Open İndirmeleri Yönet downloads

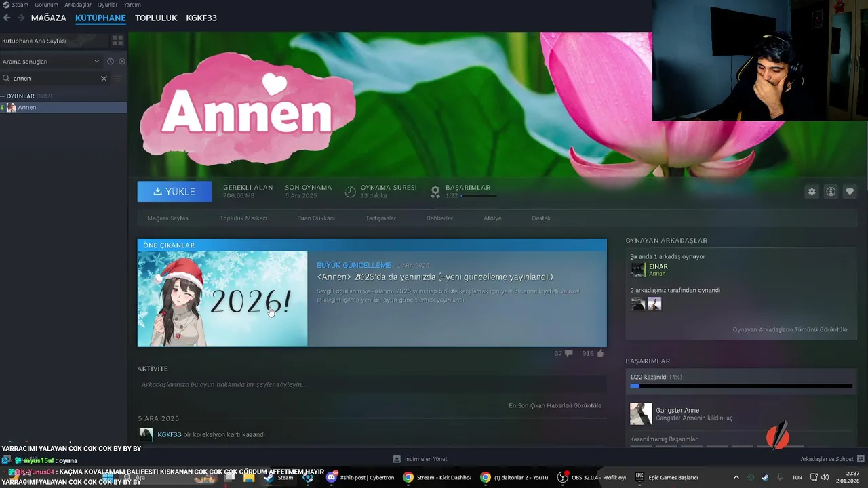(420, 459)
